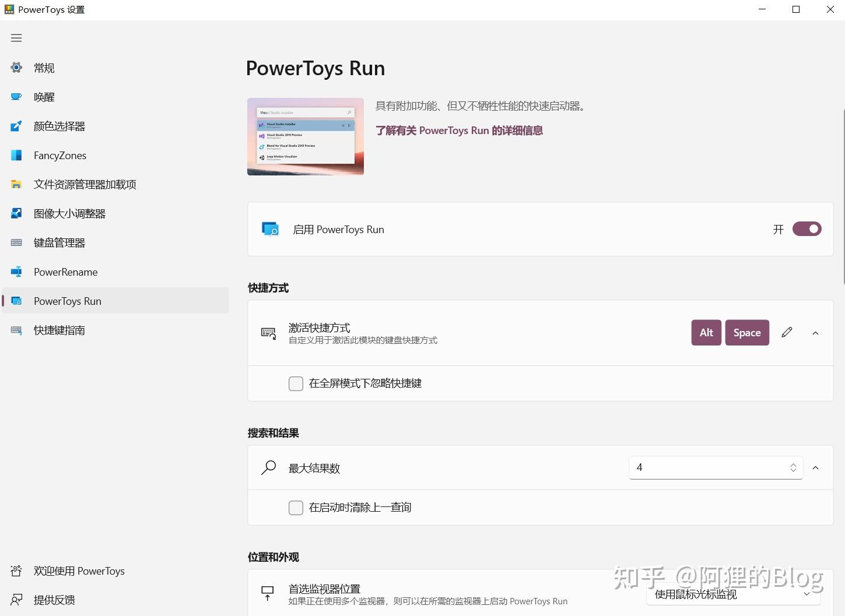Click the 最大结果数 number input field
This screenshot has width=845, height=616.
point(716,467)
